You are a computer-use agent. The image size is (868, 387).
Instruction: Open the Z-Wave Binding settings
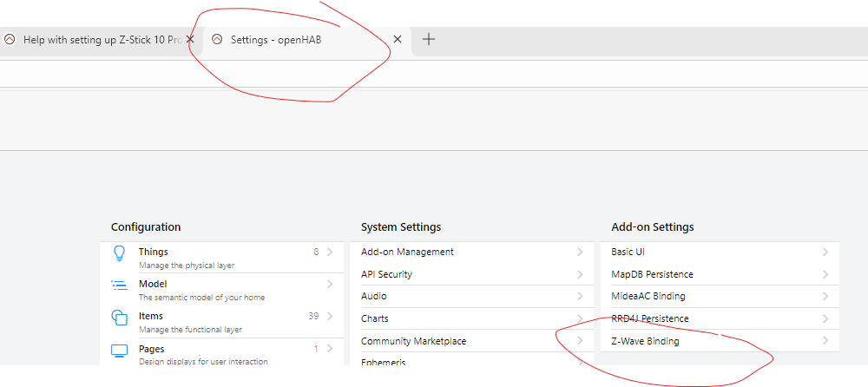point(645,341)
